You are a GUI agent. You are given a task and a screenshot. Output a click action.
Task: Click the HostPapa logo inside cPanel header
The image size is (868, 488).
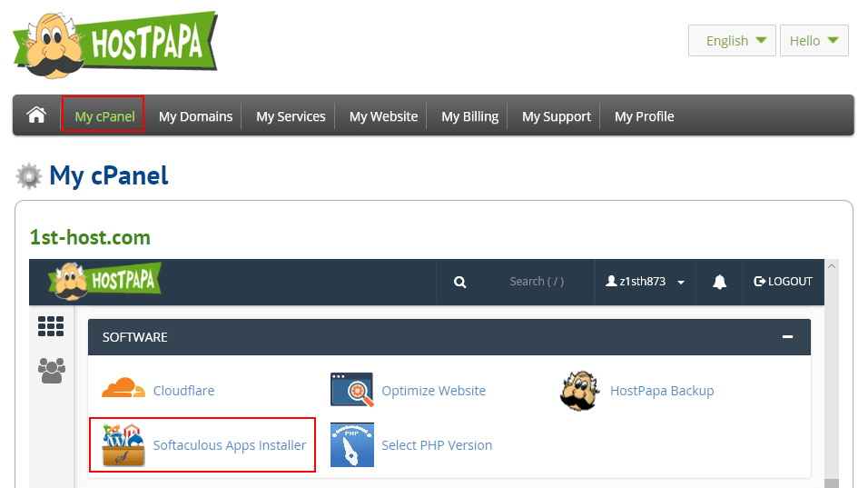click(x=104, y=281)
